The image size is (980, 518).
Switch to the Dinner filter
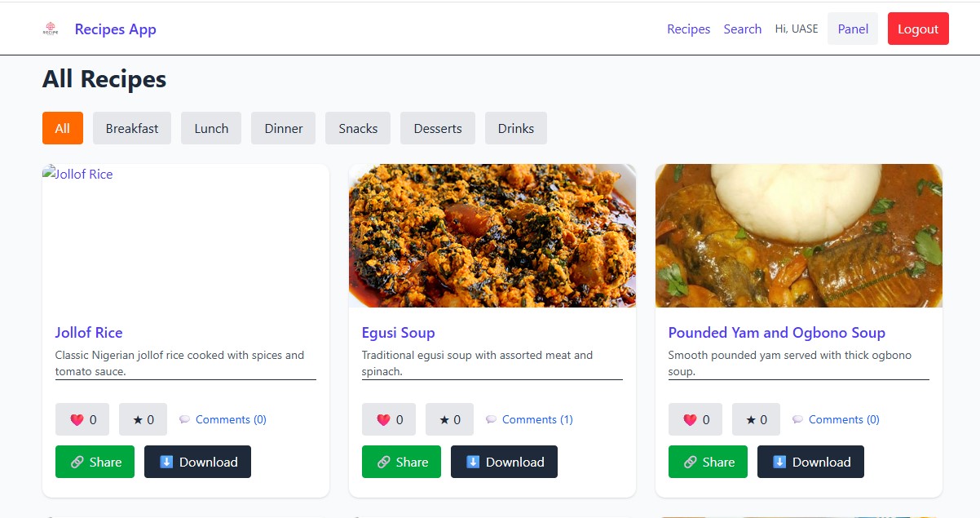tap(284, 128)
